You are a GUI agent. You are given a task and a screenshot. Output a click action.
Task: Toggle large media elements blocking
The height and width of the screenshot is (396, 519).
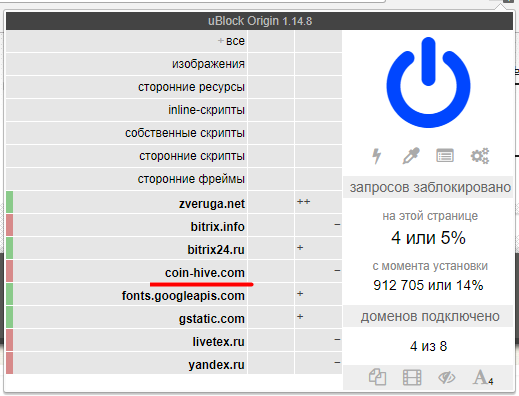tap(412, 377)
